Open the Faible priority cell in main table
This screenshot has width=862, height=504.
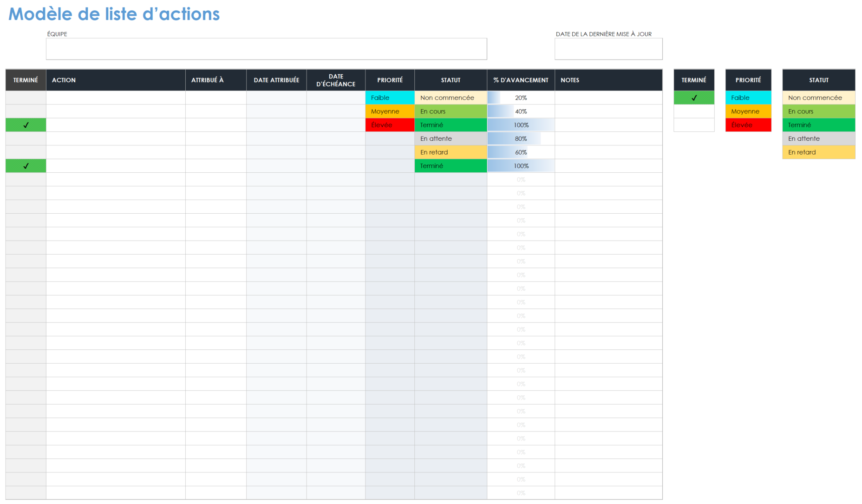390,98
